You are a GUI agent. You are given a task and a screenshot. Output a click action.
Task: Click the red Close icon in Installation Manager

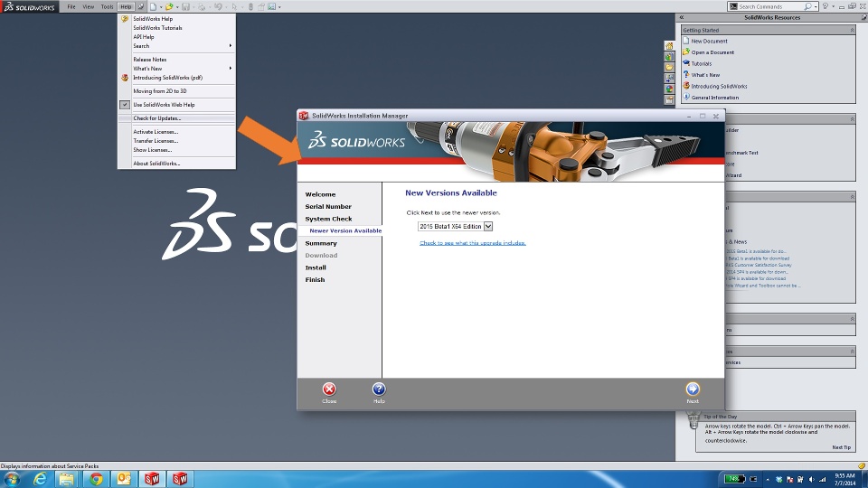pyautogui.click(x=329, y=389)
